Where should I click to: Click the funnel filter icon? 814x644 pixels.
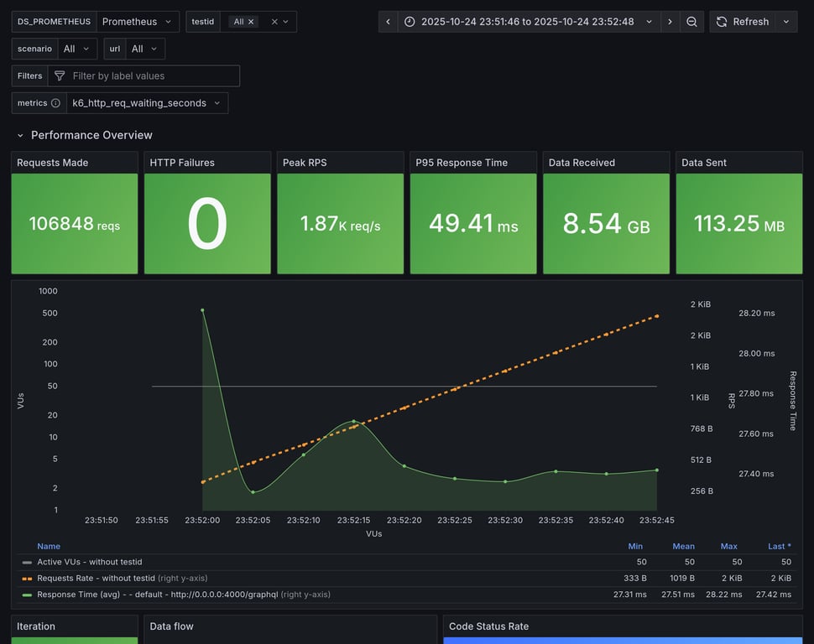[60, 75]
